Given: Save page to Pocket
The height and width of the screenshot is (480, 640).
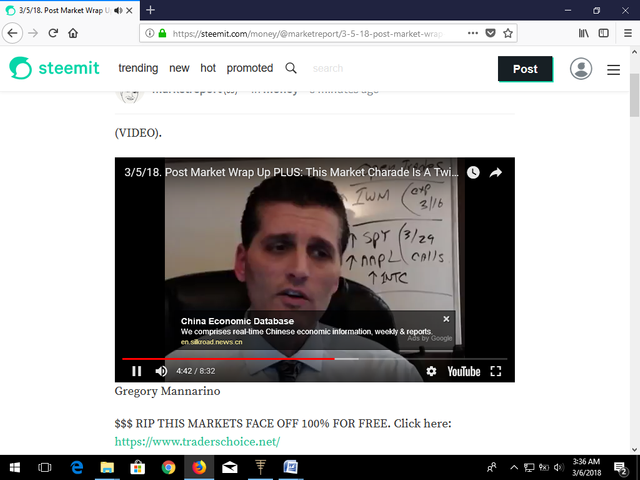Looking at the screenshot, I should coord(490,33).
